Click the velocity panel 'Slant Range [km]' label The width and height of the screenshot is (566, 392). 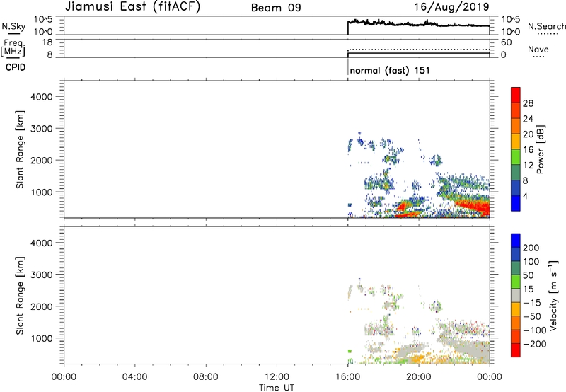coord(20,295)
